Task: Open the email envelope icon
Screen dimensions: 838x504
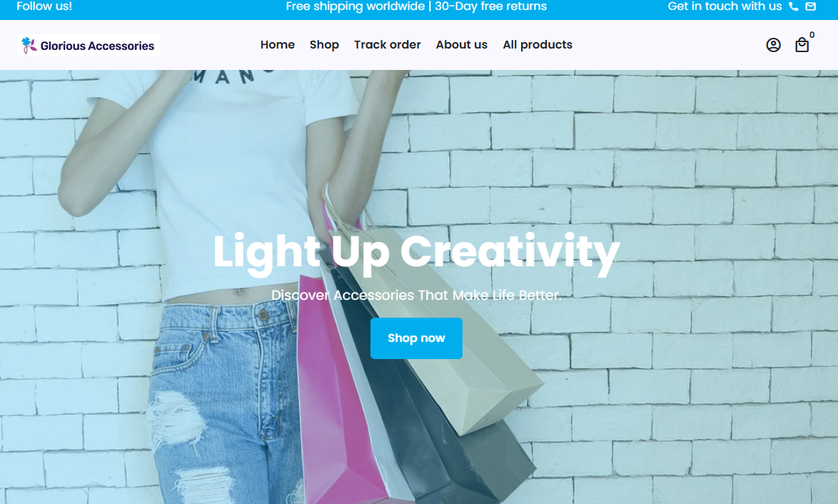Action: 811,6
